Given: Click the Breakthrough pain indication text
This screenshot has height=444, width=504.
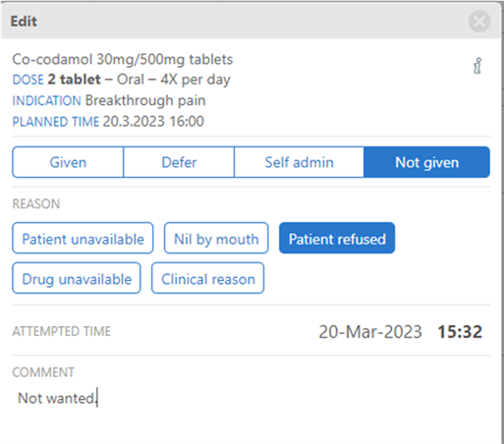Looking at the screenshot, I should tap(145, 100).
